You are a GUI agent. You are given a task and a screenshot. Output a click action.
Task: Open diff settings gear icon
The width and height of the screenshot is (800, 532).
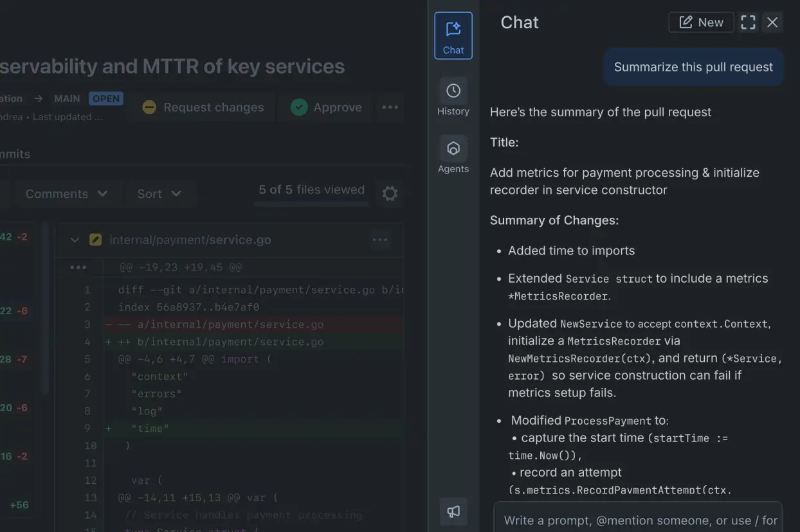[x=390, y=193]
